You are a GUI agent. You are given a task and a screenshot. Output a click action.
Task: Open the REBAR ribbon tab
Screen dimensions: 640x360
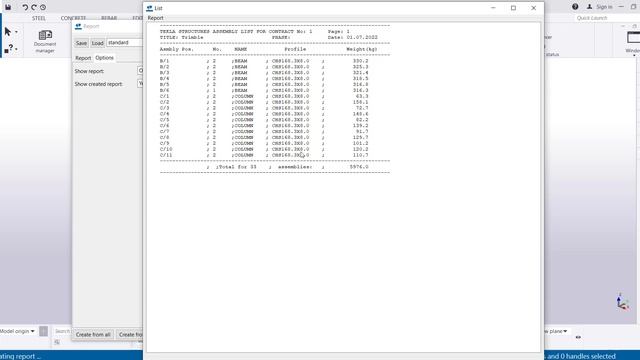coord(109,18)
